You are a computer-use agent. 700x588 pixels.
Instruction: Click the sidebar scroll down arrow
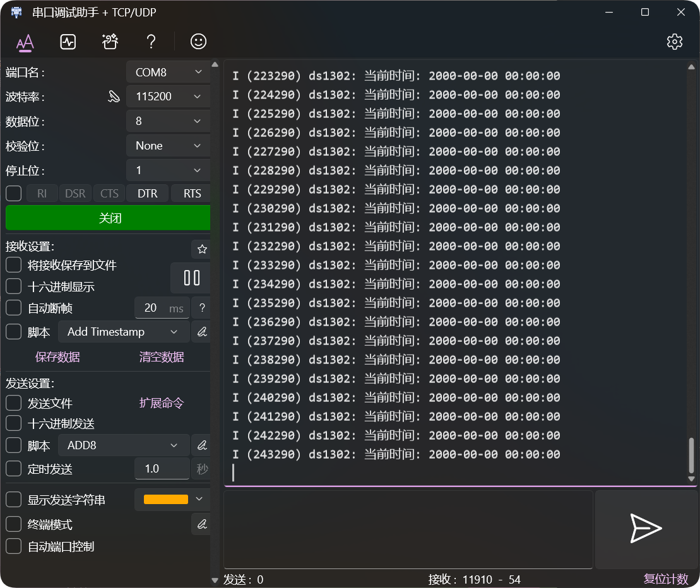tap(215, 580)
